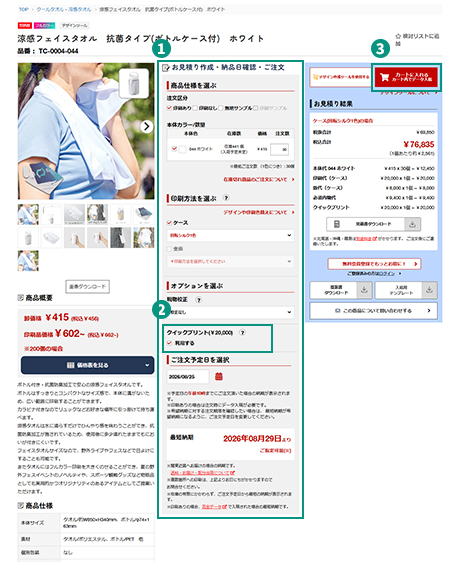Click the red calendar icon by order date

tap(219, 376)
